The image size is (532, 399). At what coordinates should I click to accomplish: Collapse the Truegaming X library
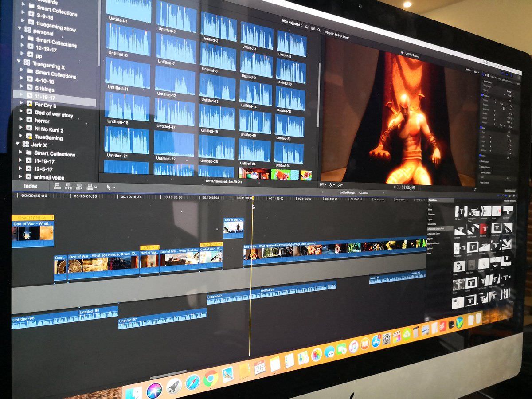click(x=20, y=62)
